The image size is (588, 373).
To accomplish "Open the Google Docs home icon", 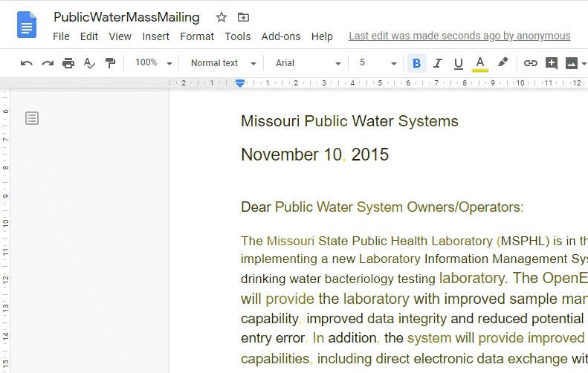I will click(x=27, y=25).
